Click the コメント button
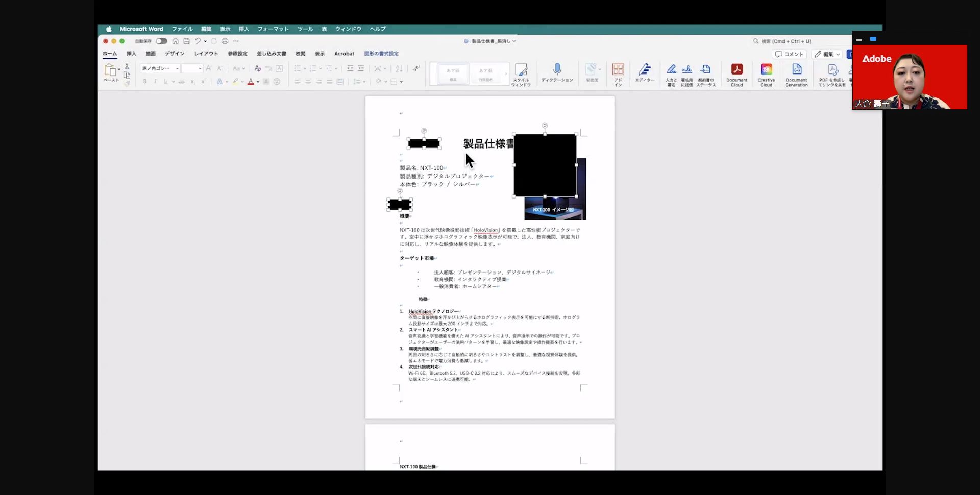The image size is (980, 495). pos(790,54)
